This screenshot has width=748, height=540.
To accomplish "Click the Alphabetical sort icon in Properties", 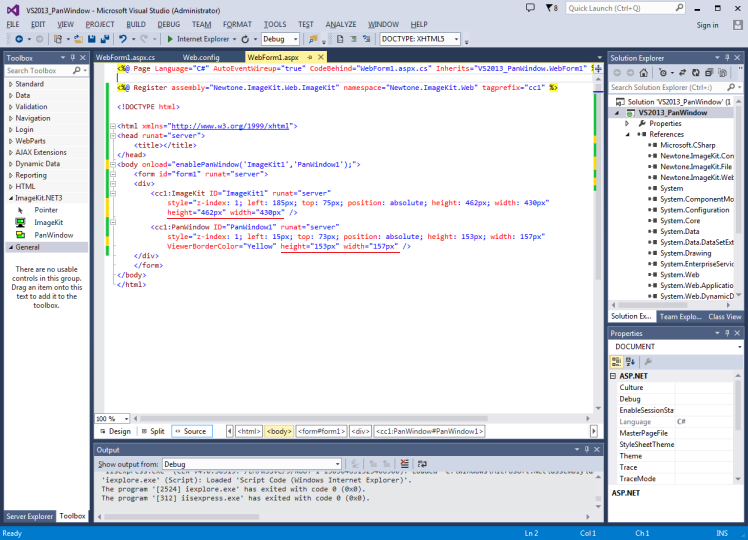I will [x=630, y=362].
